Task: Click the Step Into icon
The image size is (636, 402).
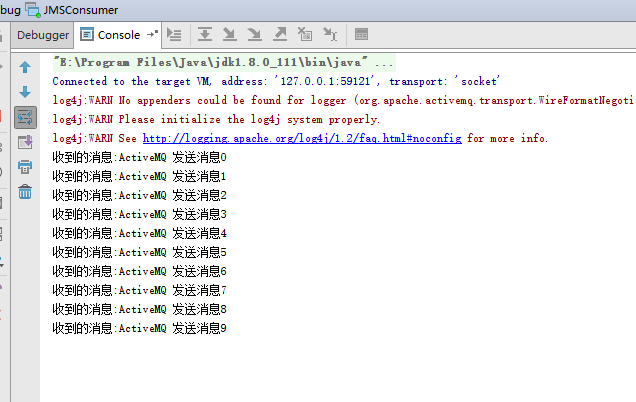Action: click(230, 34)
